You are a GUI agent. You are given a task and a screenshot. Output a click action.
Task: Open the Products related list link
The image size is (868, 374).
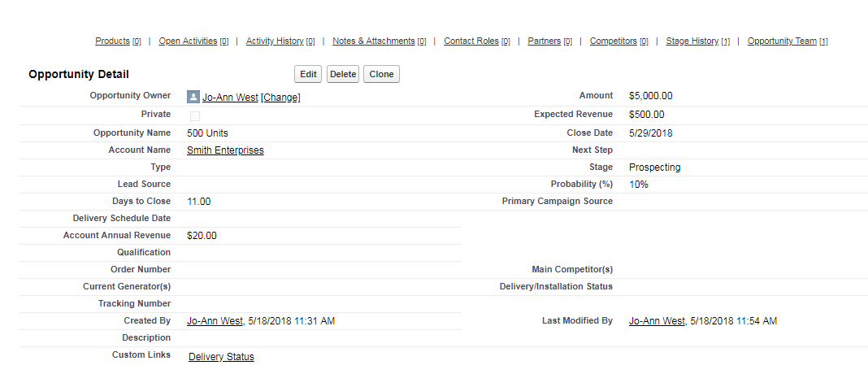(112, 41)
